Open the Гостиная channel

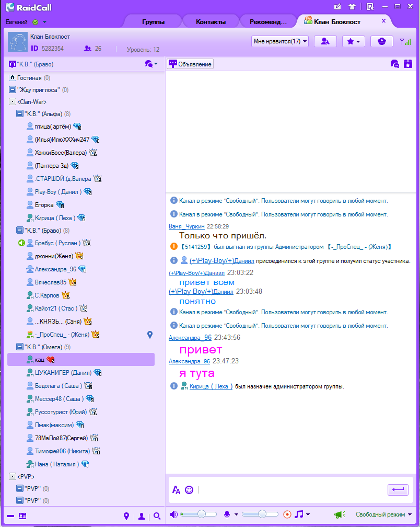(x=29, y=77)
